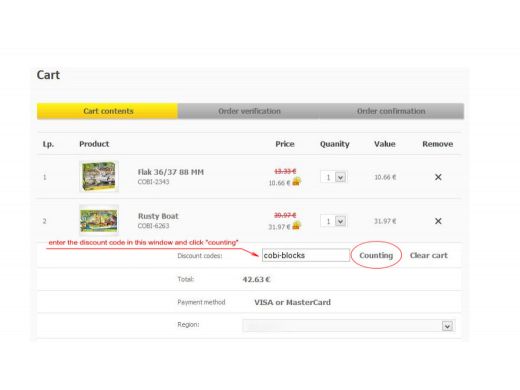This screenshot has width=520, height=390.
Task: Click the COBI-6263 product code
Action: click(x=153, y=226)
